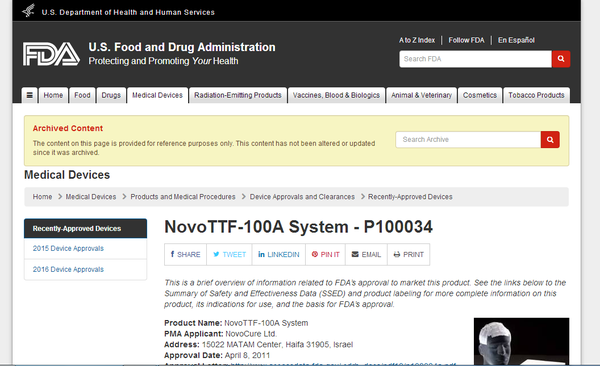Viewport: 600px width, 366px height.
Task: Open the Cosmetics tab
Action: point(480,95)
